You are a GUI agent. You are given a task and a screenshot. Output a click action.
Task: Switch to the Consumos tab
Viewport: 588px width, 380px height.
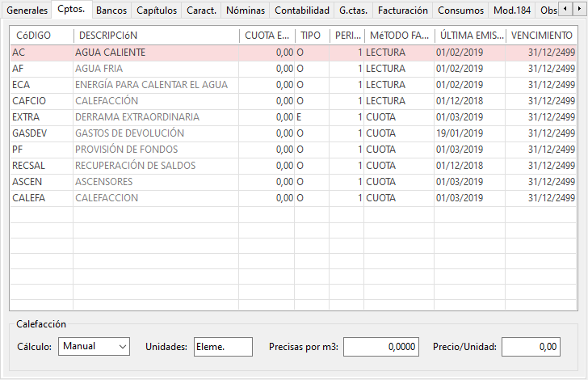tap(460, 11)
